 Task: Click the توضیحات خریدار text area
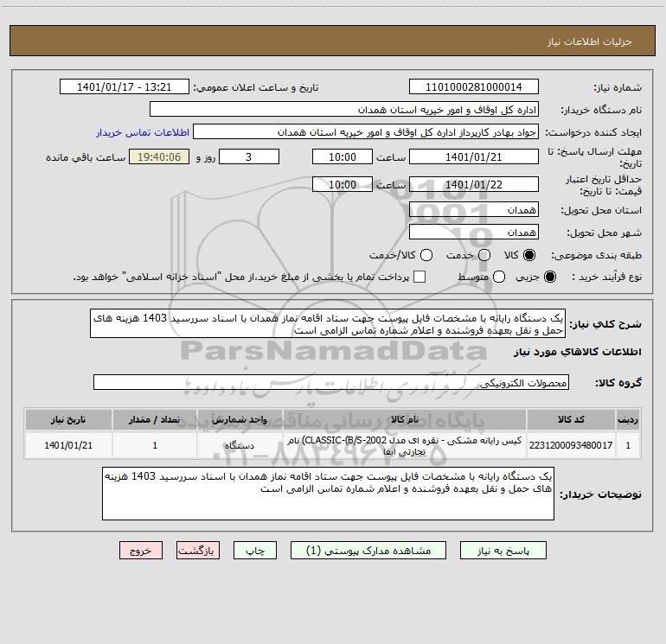tap(328, 494)
